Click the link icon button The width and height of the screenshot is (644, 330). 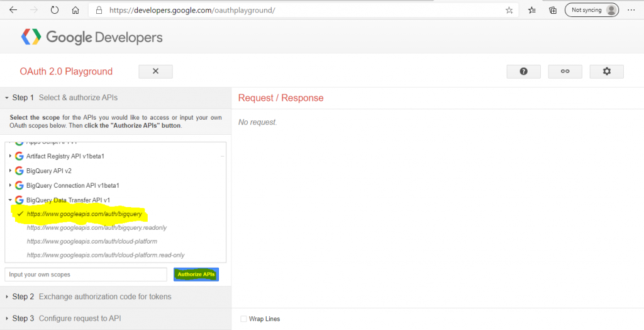click(x=565, y=71)
